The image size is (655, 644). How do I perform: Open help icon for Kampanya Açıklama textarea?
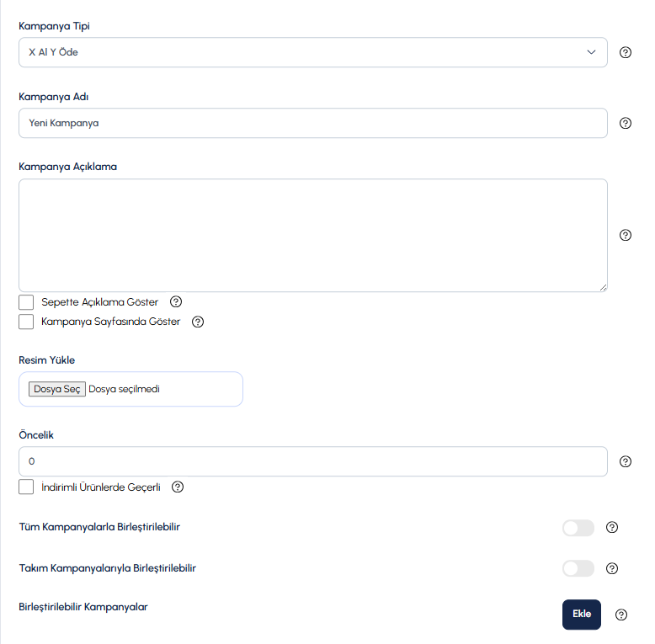point(625,235)
